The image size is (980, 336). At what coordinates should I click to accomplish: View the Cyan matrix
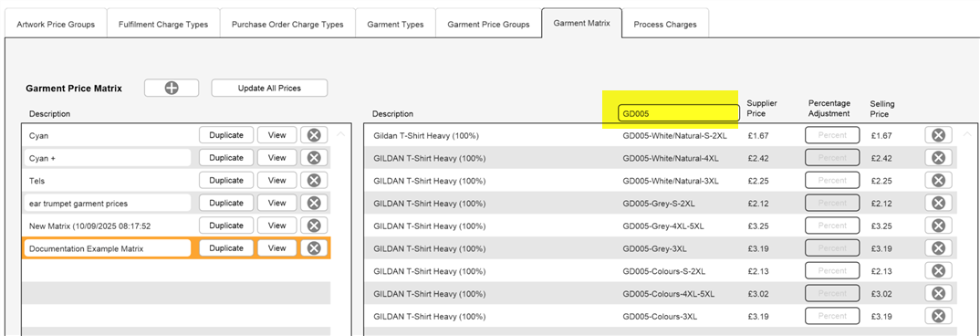[x=276, y=135]
